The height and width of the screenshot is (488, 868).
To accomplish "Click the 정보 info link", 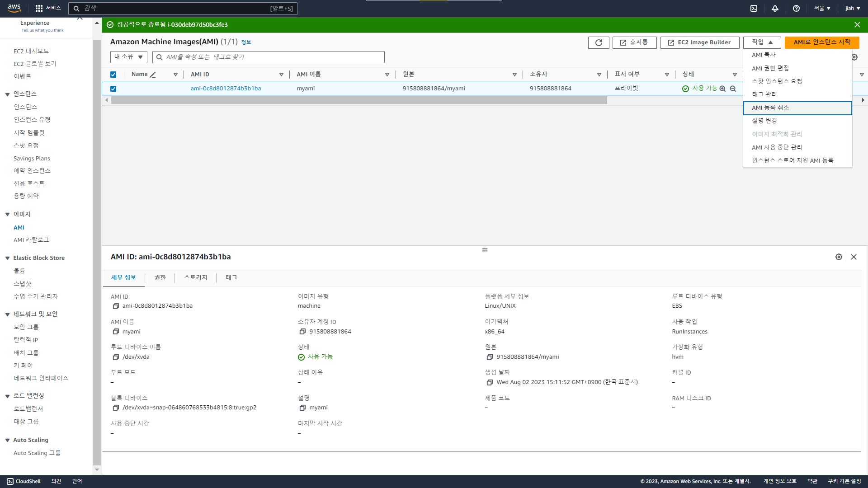I will (246, 42).
